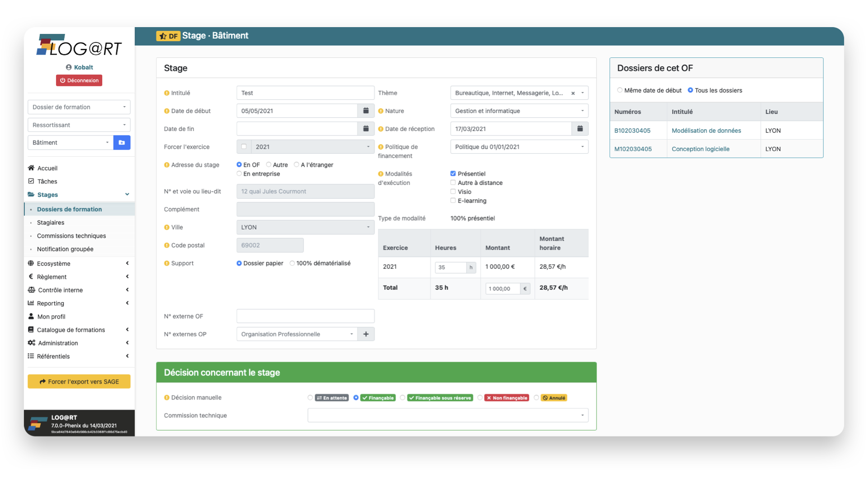Enable the Visio execution modality checkbox
Image resolution: width=868 pixels, height=488 pixels.
453,192
